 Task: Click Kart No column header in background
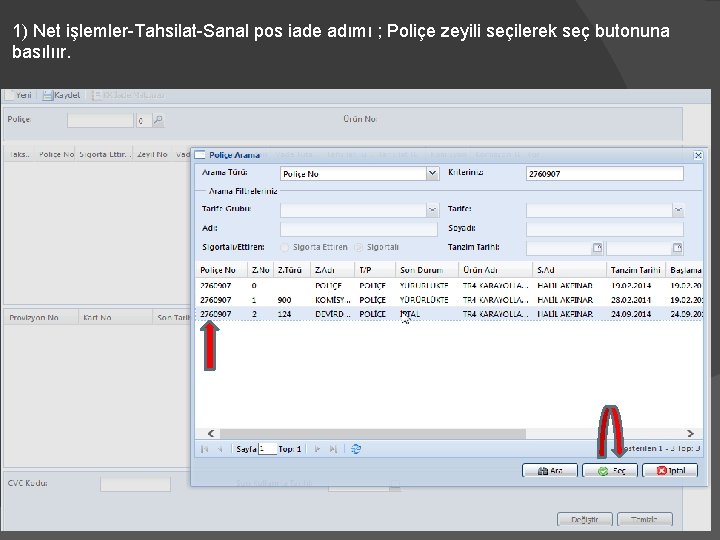click(115, 317)
